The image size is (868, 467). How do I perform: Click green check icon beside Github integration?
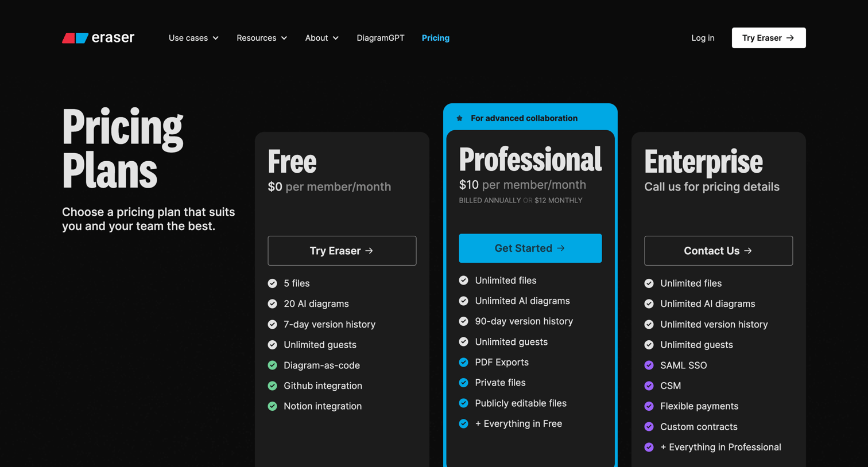click(273, 386)
